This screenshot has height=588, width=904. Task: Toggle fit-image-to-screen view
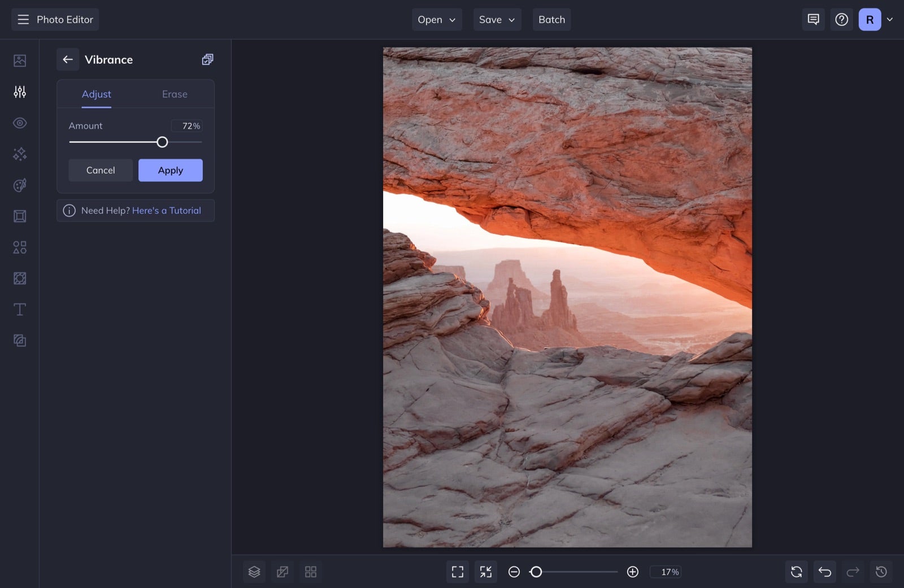coord(458,572)
